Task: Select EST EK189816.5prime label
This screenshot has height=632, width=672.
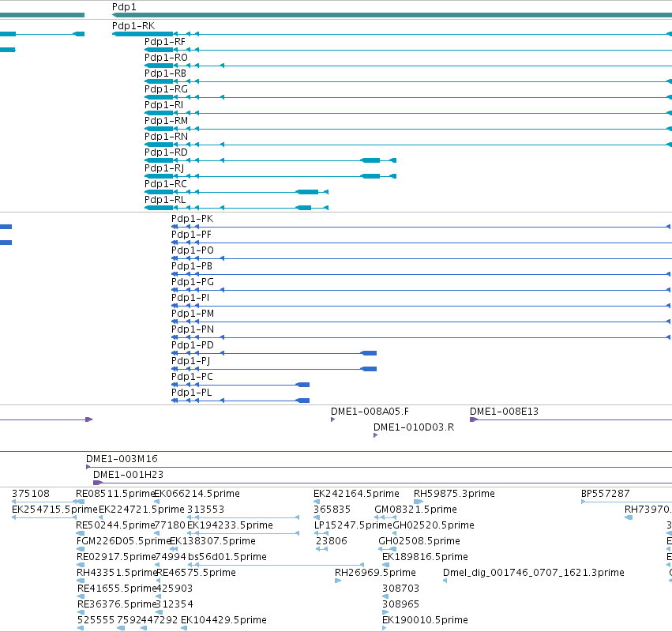Action: click(x=425, y=558)
